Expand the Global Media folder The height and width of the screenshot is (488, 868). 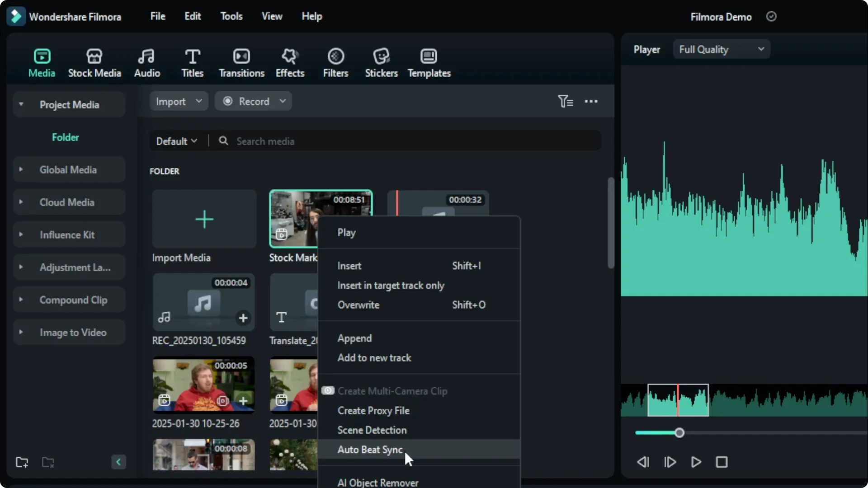coord(21,169)
